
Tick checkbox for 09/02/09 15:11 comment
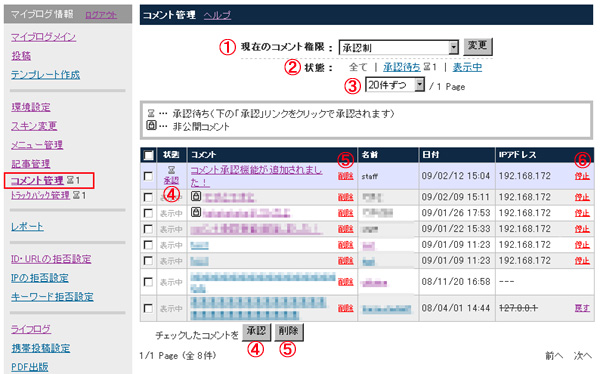point(148,197)
